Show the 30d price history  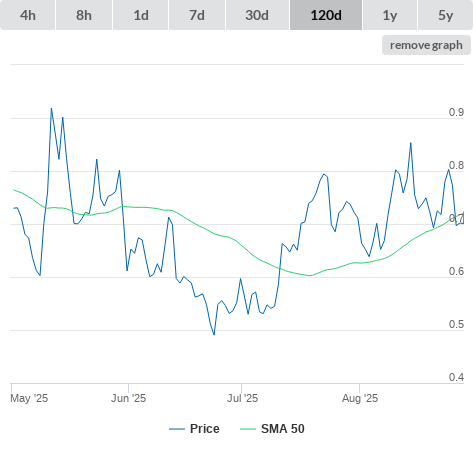(257, 15)
